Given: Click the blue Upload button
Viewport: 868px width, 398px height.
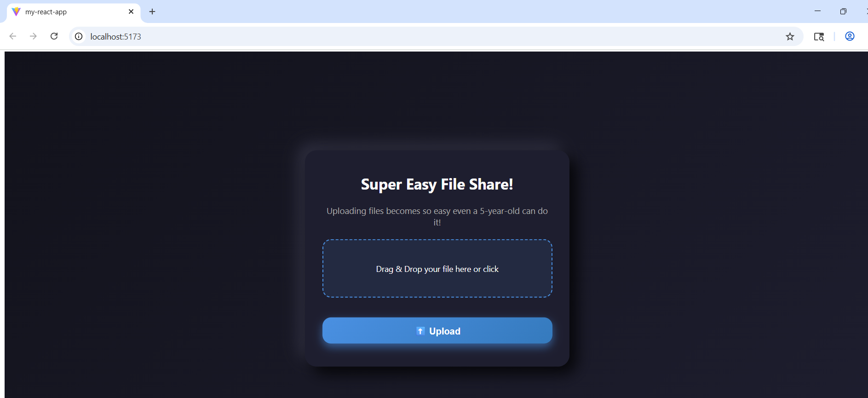Looking at the screenshot, I should click(437, 330).
